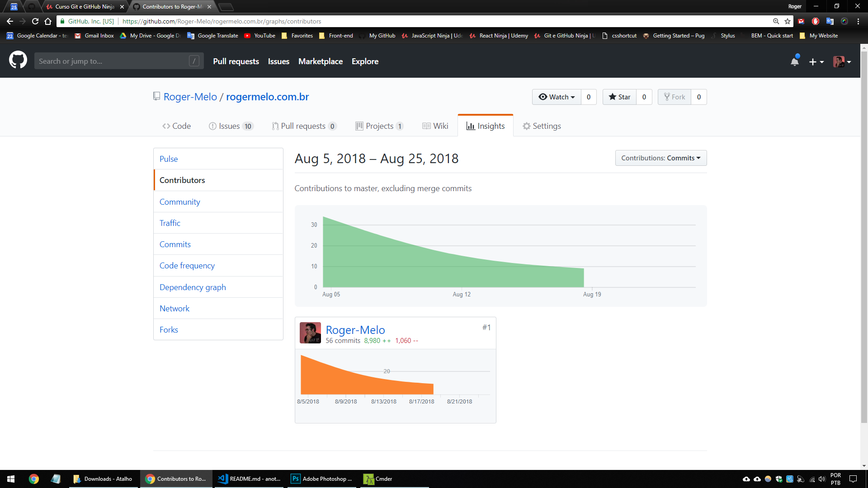Image resolution: width=868 pixels, height=488 pixels.
Task: Open the My Drive bookmark
Action: point(150,36)
